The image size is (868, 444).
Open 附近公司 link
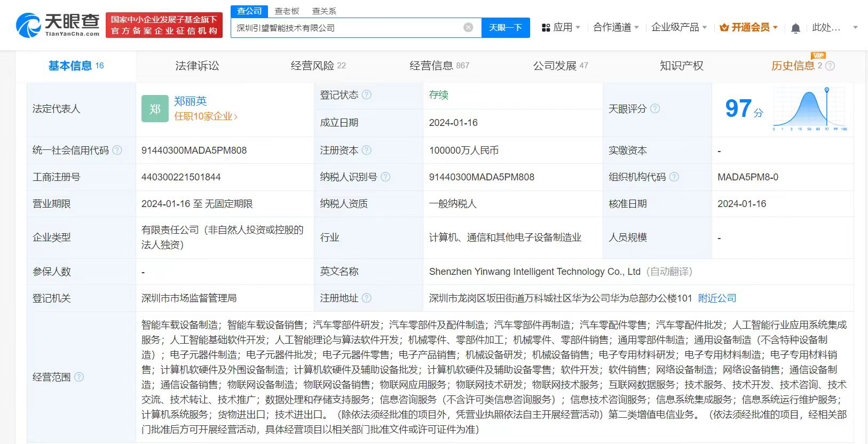[x=717, y=298]
